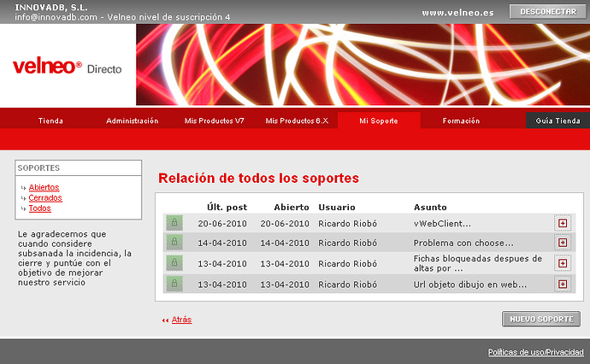Follow the Todos link in Soportes
Viewport: 590px width, 364px height.
(40, 208)
